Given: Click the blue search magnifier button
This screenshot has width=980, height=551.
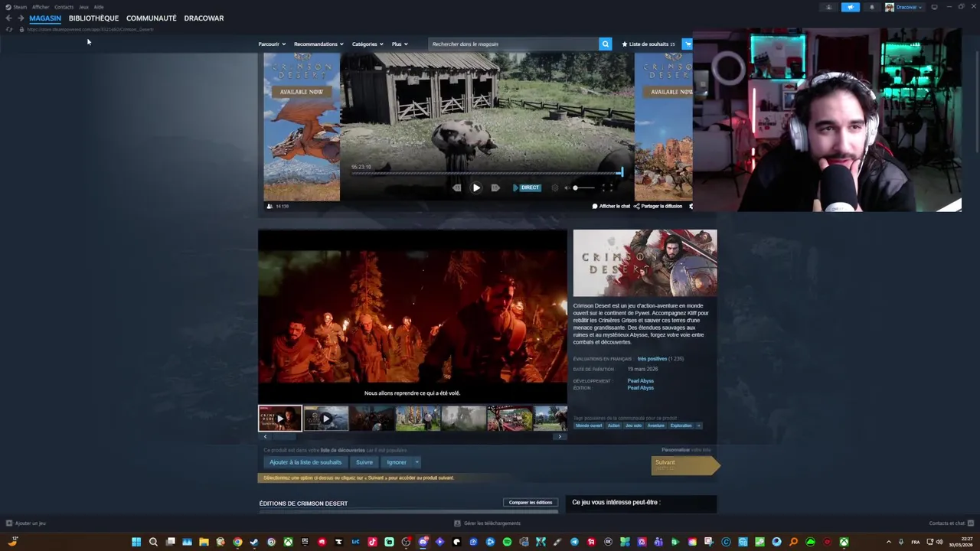Looking at the screenshot, I should (x=605, y=44).
